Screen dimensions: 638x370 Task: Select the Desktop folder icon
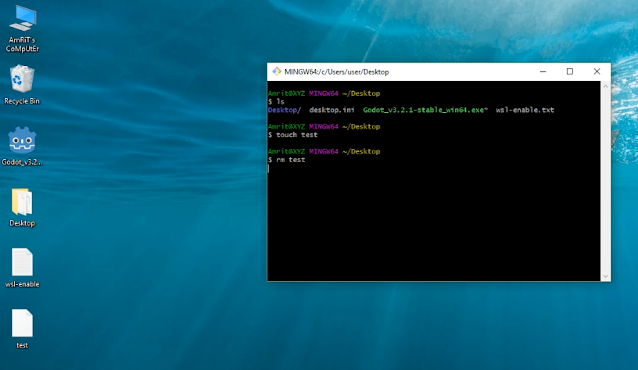click(22, 207)
